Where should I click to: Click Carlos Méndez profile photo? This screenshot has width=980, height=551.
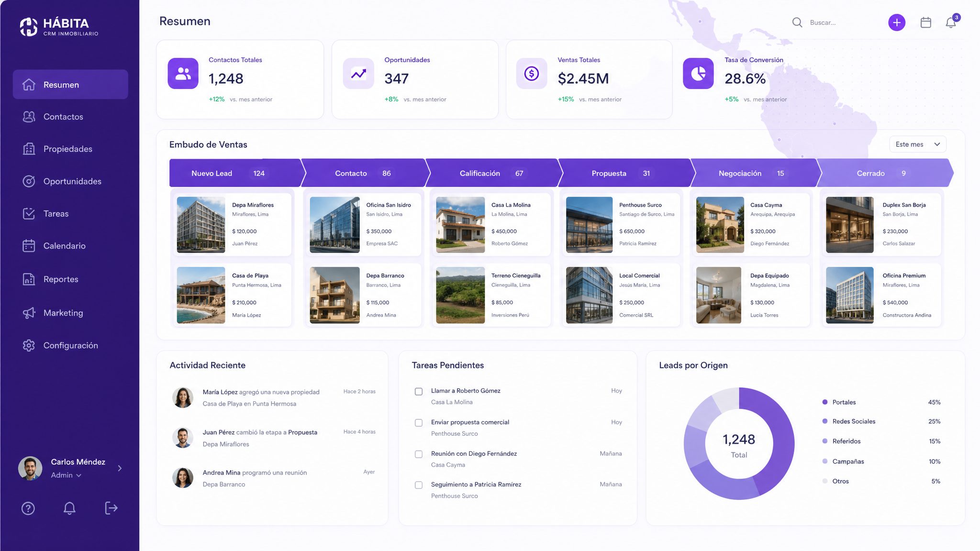[30, 468]
